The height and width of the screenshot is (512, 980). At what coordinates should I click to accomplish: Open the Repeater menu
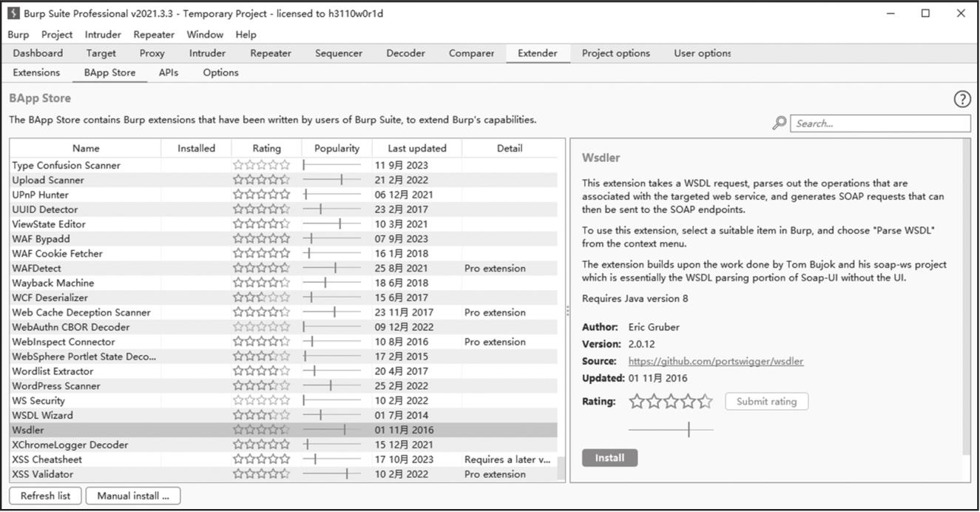click(x=154, y=34)
